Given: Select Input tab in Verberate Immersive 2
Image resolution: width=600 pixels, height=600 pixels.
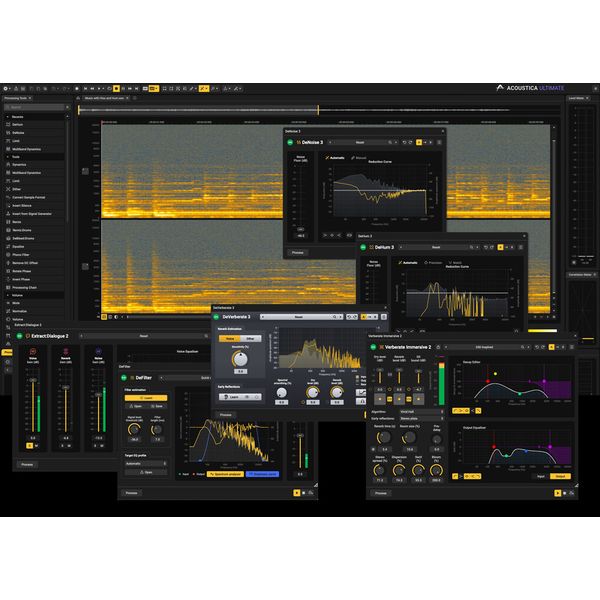Looking at the screenshot, I should (x=541, y=476).
